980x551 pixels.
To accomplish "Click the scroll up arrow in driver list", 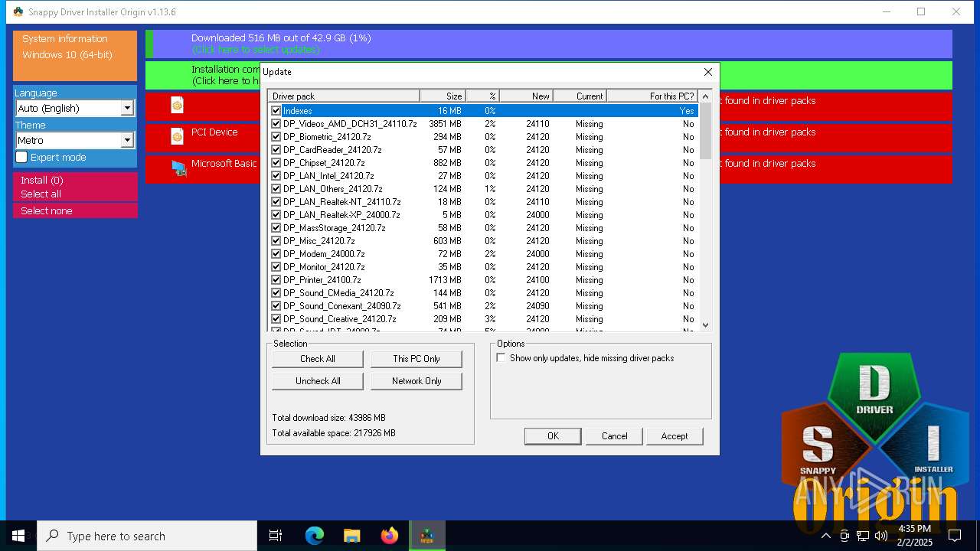I will pyautogui.click(x=705, y=96).
